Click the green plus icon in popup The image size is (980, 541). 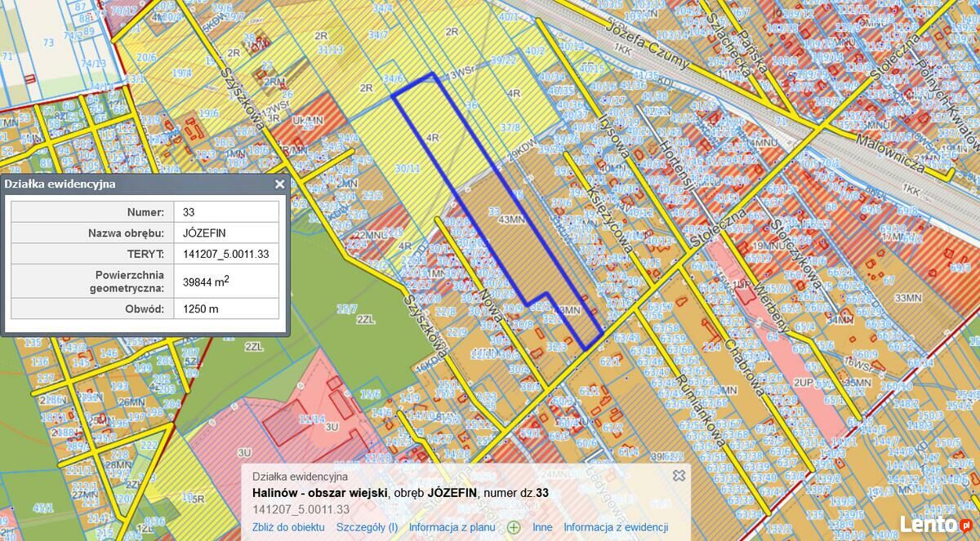click(514, 527)
